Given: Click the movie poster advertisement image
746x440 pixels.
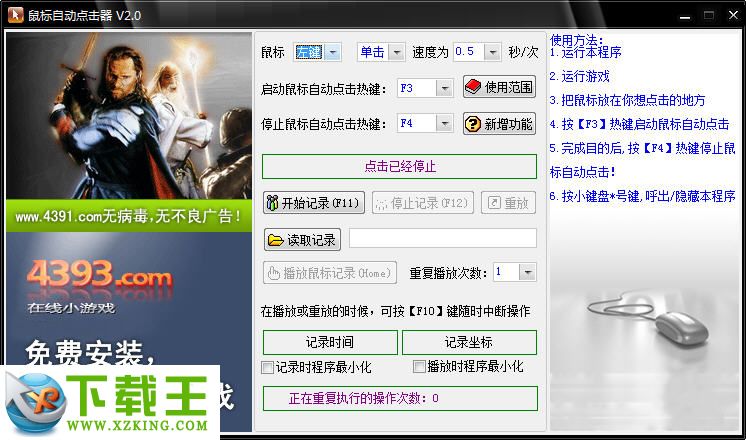Looking at the screenshot, I should (x=129, y=116).
